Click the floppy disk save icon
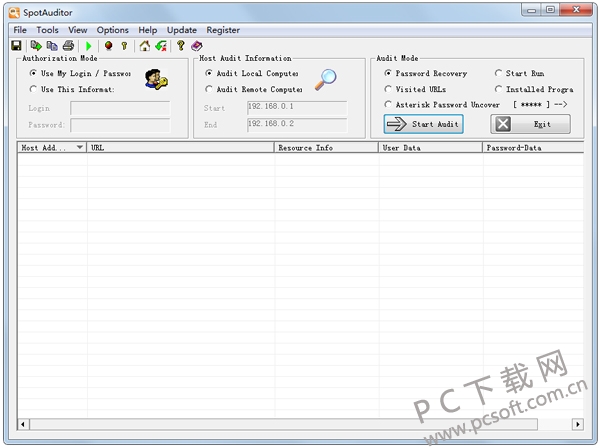Image resolution: width=600 pixels, height=448 pixels. coord(16,46)
